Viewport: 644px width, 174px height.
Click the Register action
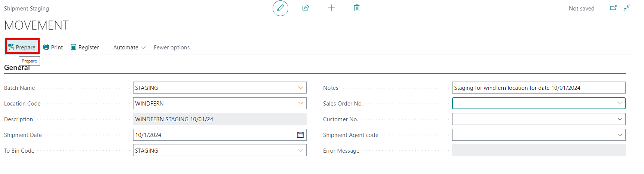pyautogui.click(x=85, y=47)
